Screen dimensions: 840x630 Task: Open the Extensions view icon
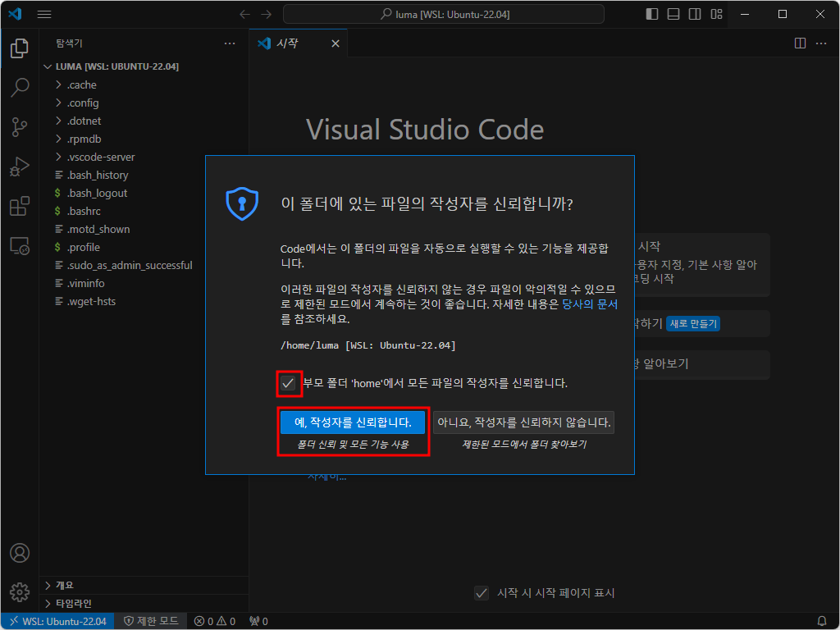tap(20, 206)
